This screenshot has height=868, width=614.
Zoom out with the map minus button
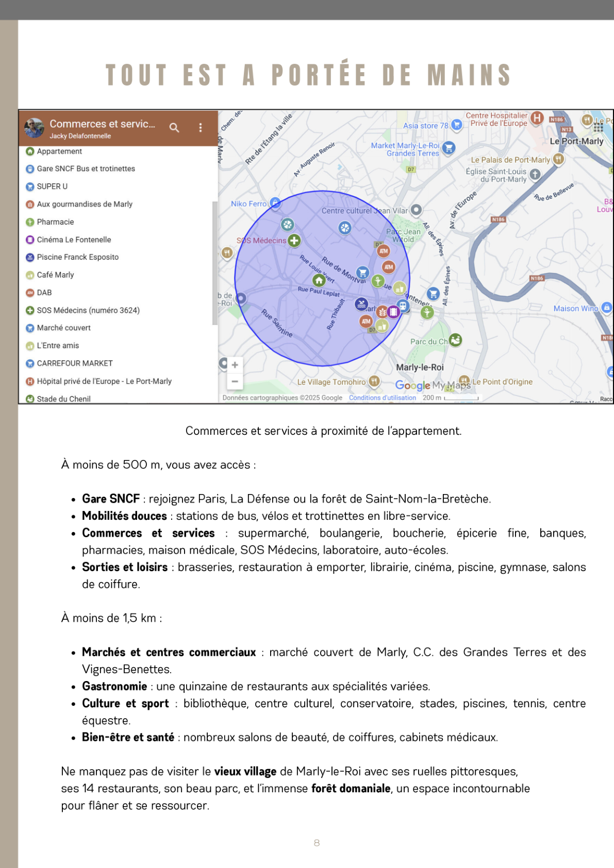[x=235, y=381]
